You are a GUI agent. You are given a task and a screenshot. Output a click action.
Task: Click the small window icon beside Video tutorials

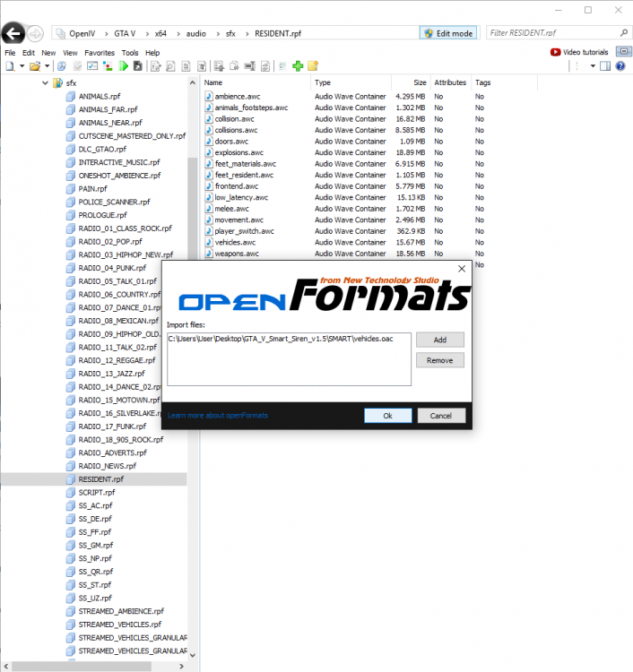[623, 51]
